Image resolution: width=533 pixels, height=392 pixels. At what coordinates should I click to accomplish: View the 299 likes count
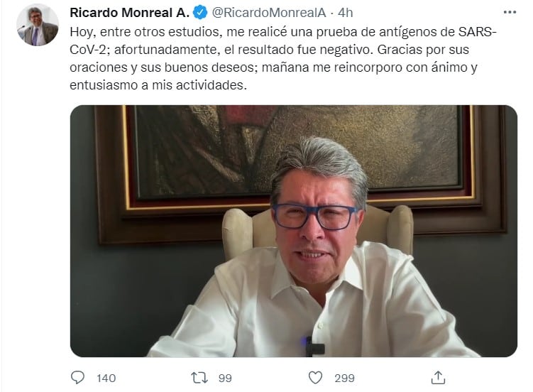[x=344, y=378]
